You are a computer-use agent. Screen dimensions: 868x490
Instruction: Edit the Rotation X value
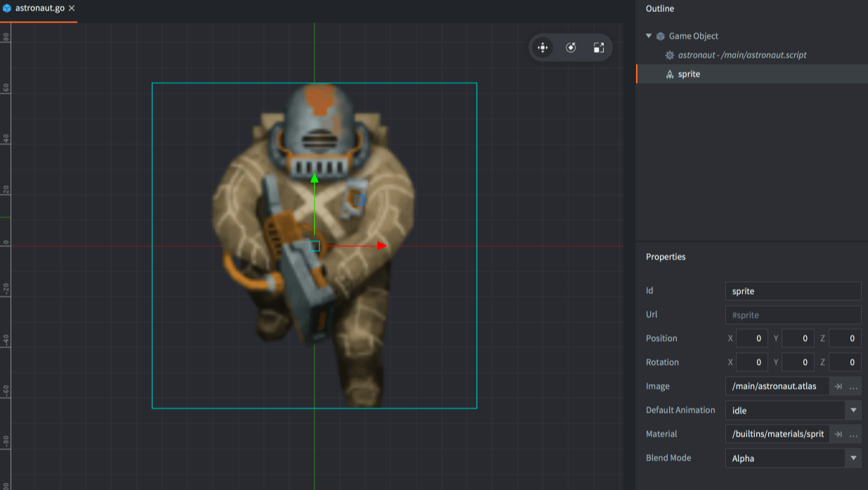pyautogui.click(x=751, y=363)
